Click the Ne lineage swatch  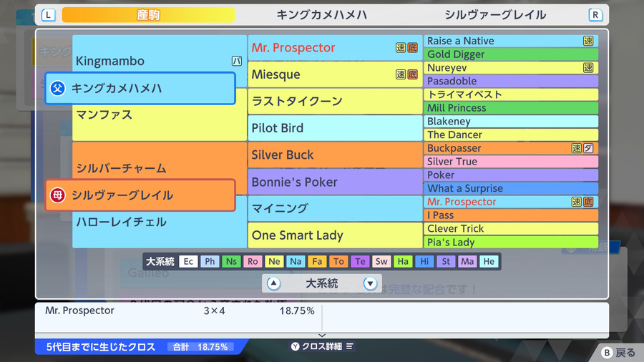pos(274,261)
